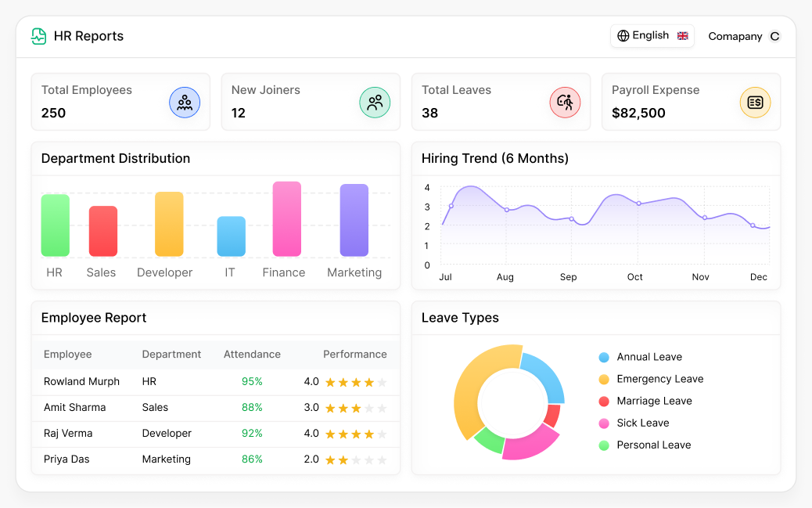The height and width of the screenshot is (508, 812).
Task: Select the Raj Verma employee name
Action: (68, 434)
